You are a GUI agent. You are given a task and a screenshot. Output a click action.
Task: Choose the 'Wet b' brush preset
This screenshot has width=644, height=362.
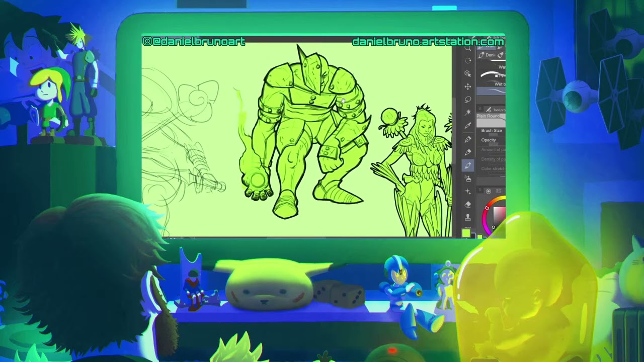[492, 84]
